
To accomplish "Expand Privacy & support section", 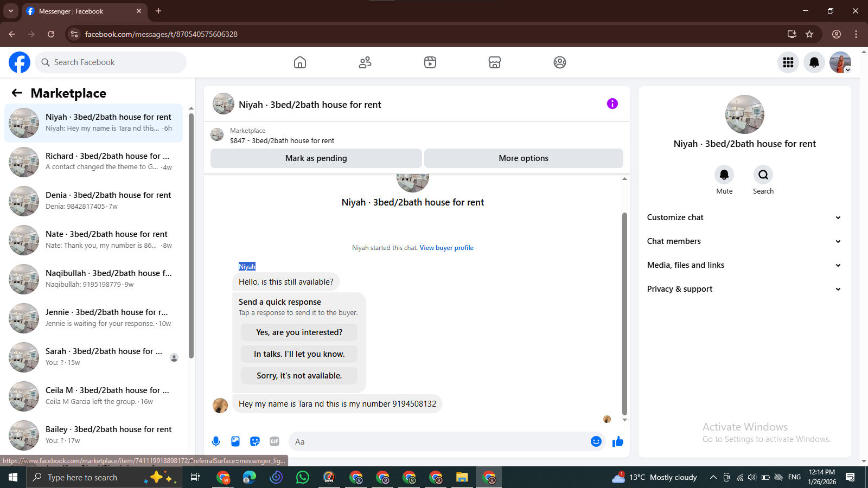I will coord(744,289).
